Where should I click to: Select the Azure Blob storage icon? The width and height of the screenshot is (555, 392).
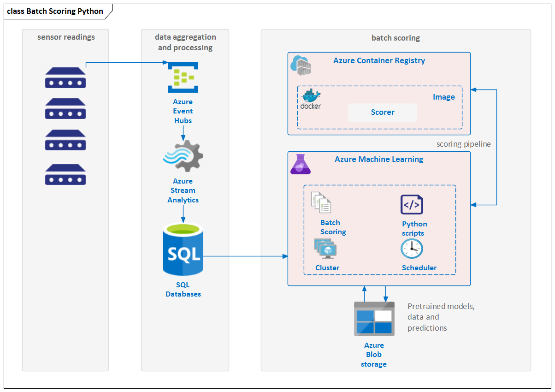point(374,319)
